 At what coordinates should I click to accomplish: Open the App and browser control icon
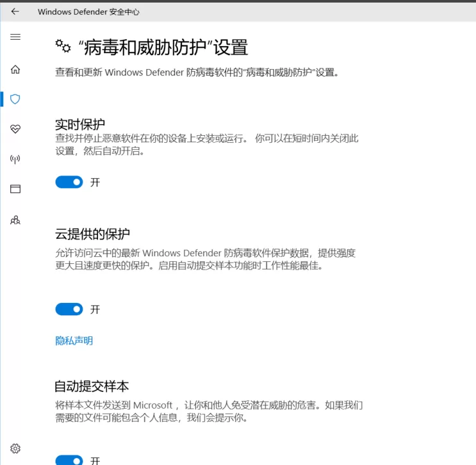coord(15,189)
